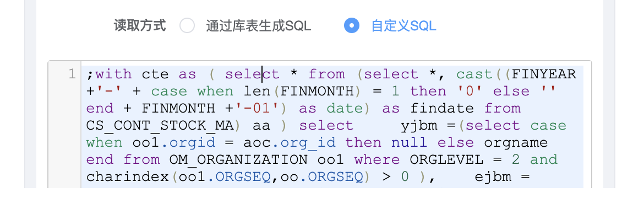Image resolution: width=644 pixels, height=203 pixels.
Task: Click the 读取方式 field label
Action: tap(140, 26)
